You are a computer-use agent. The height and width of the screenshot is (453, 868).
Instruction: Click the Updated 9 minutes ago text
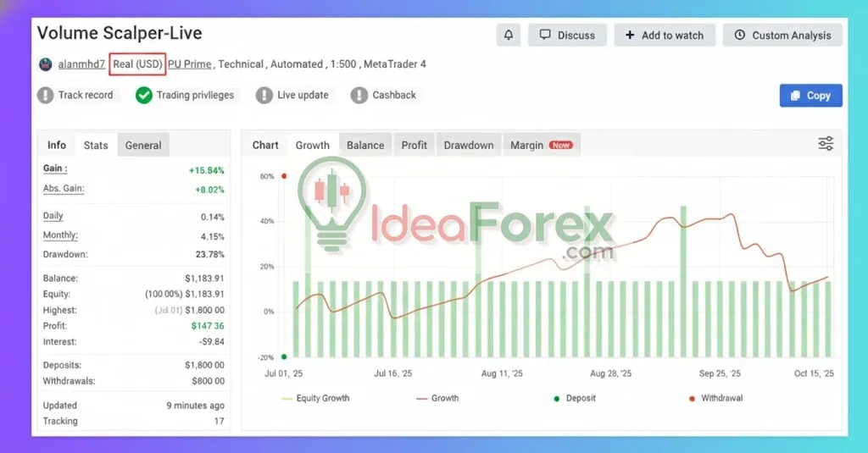pyautogui.click(x=196, y=406)
